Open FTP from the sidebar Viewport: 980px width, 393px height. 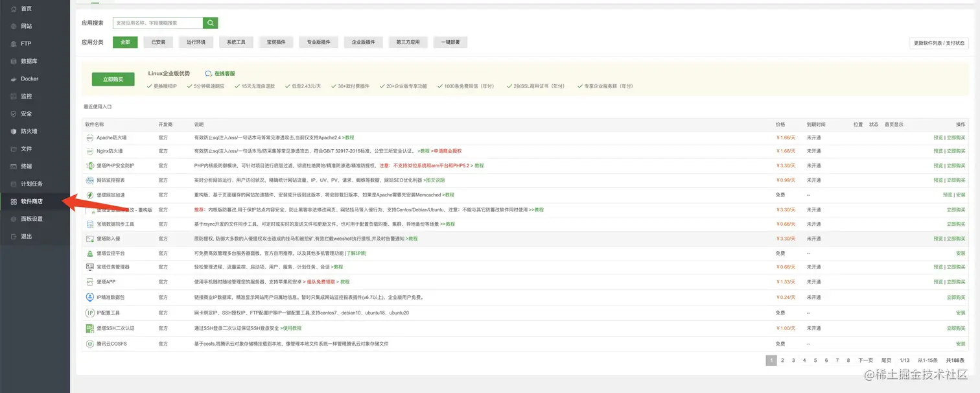click(34, 43)
